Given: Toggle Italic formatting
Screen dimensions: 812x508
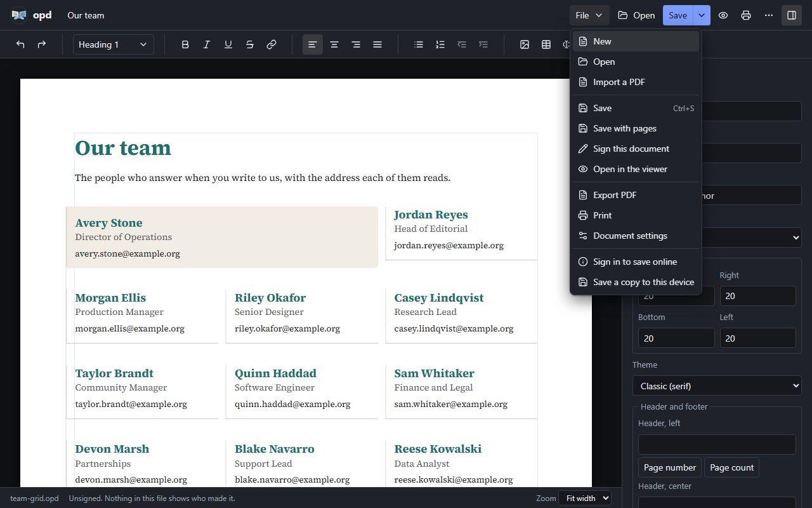Looking at the screenshot, I should click(x=207, y=44).
